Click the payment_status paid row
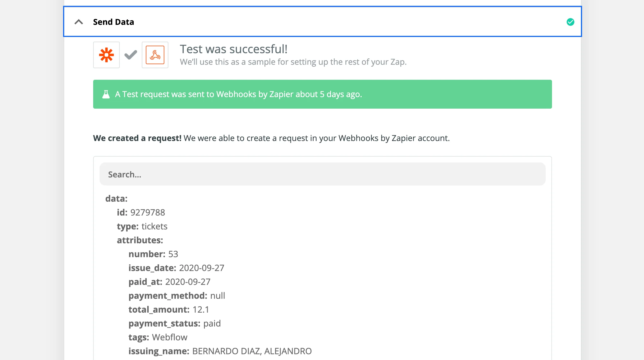The height and width of the screenshot is (360, 644). tap(174, 323)
